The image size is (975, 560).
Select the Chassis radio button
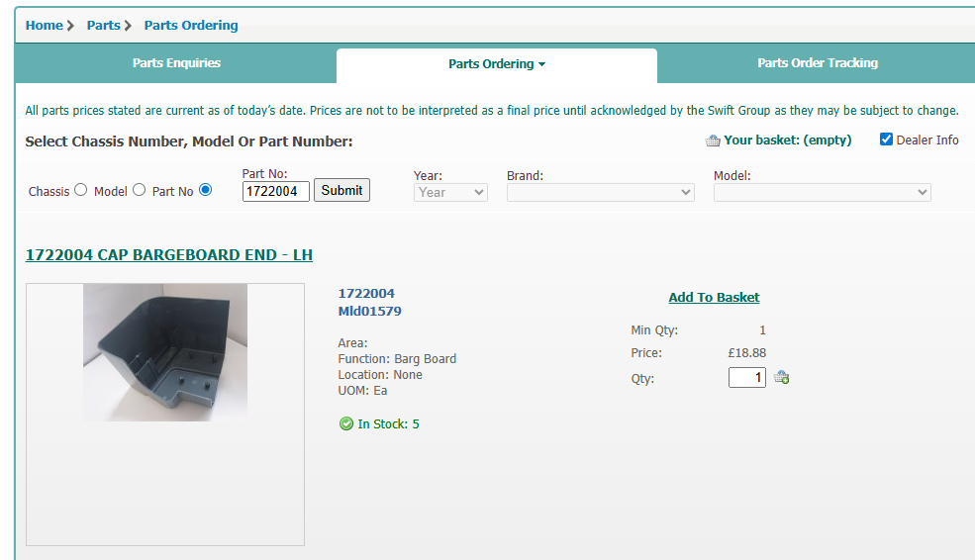81,190
